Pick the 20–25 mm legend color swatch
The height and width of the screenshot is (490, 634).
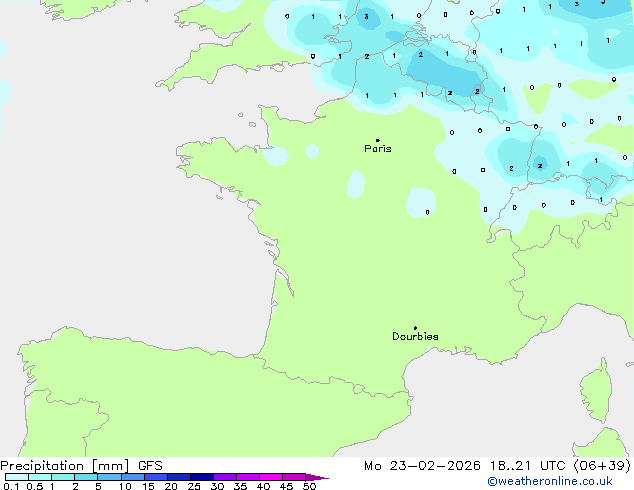(178, 477)
